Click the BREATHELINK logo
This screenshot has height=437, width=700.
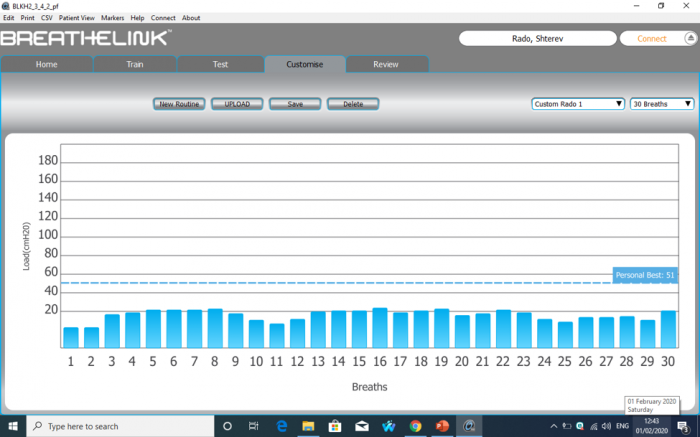(86, 38)
